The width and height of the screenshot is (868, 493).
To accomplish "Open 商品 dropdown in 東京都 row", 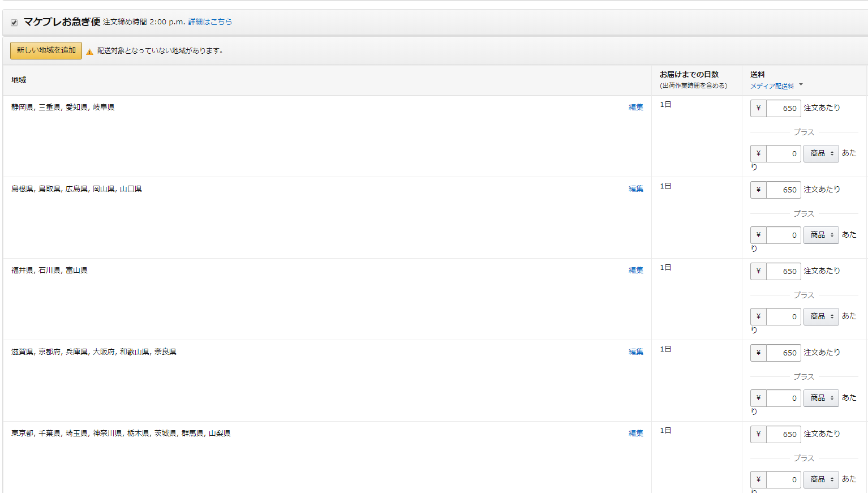I will [821, 479].
